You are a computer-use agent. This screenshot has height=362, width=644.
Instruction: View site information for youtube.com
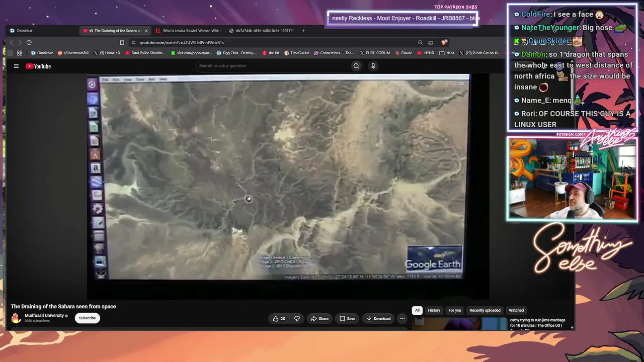pos(133,43)
